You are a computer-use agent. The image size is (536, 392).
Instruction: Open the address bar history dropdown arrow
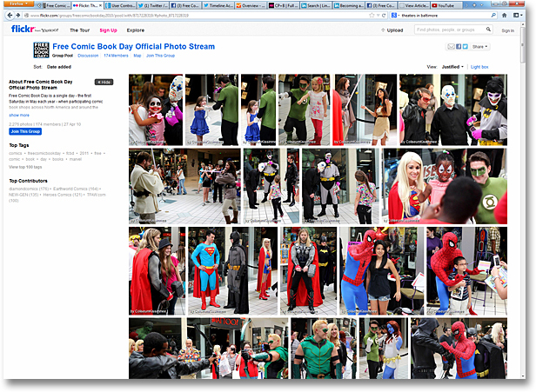(378, 16)
